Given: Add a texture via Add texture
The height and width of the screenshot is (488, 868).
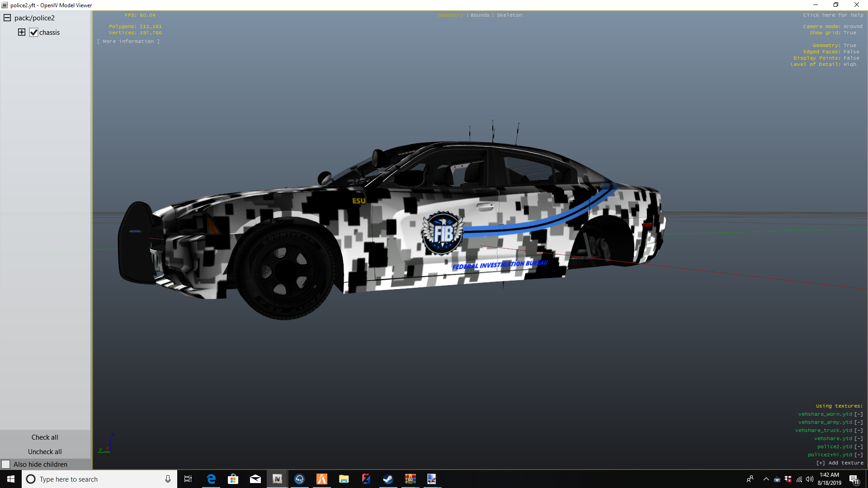Looking at the screenshot, I should 840,463.
